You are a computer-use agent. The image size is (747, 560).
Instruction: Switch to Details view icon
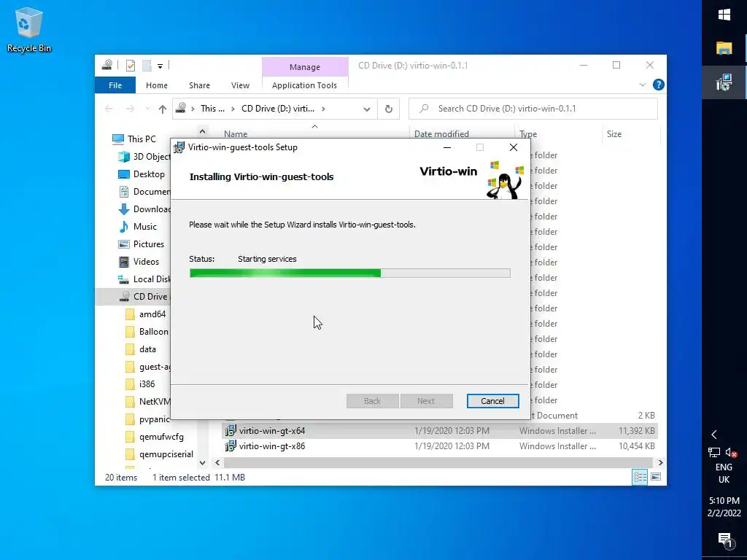(x=640, y=477)
